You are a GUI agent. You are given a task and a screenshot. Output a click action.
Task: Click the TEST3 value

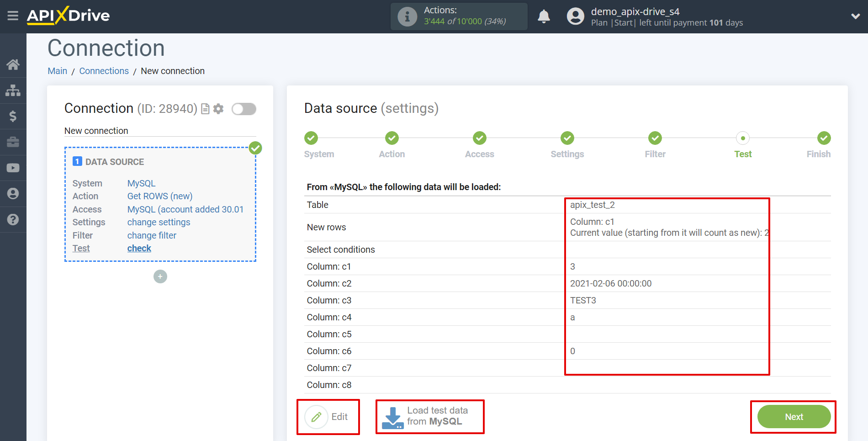pos(583,300)
